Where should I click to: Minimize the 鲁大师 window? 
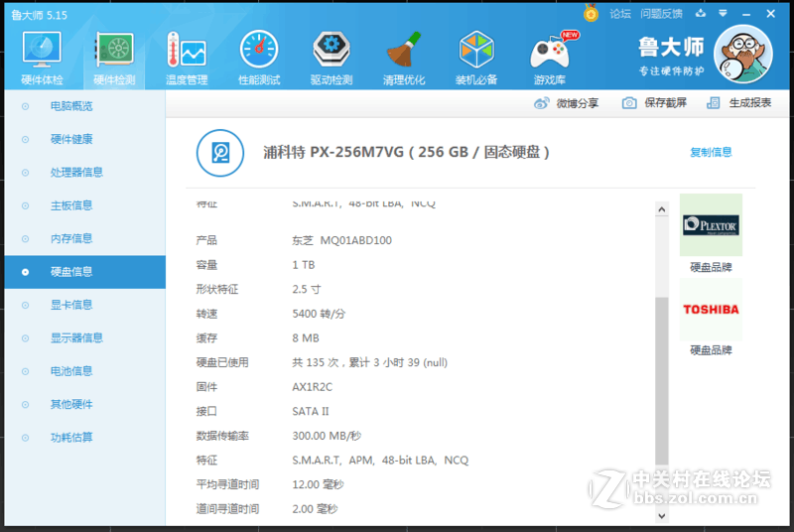click(746, 14)
